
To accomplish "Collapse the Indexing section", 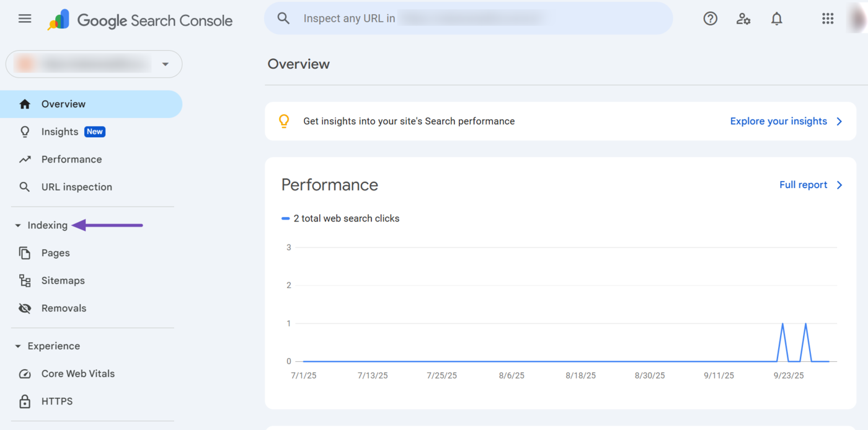I will point(18,226).
